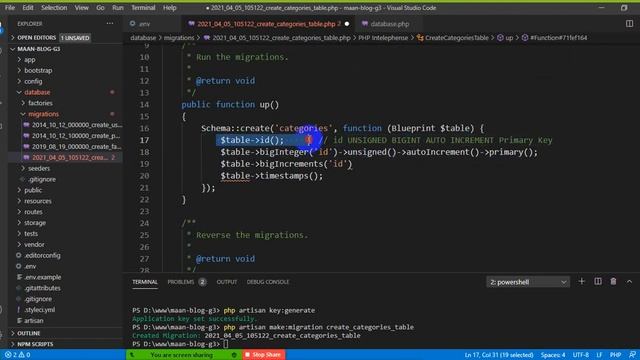640x360 pixels.
Task: Open the Edit menu
Action: click(x=28, y=8)
